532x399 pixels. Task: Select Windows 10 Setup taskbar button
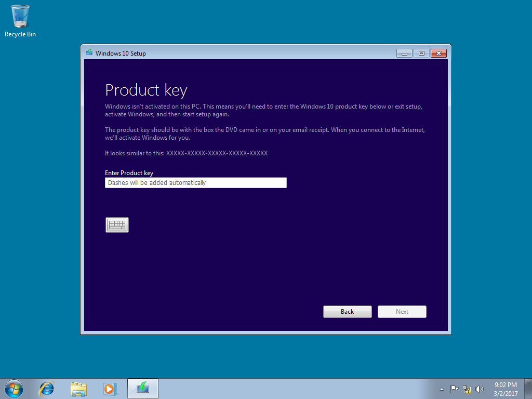pos(143,389)
